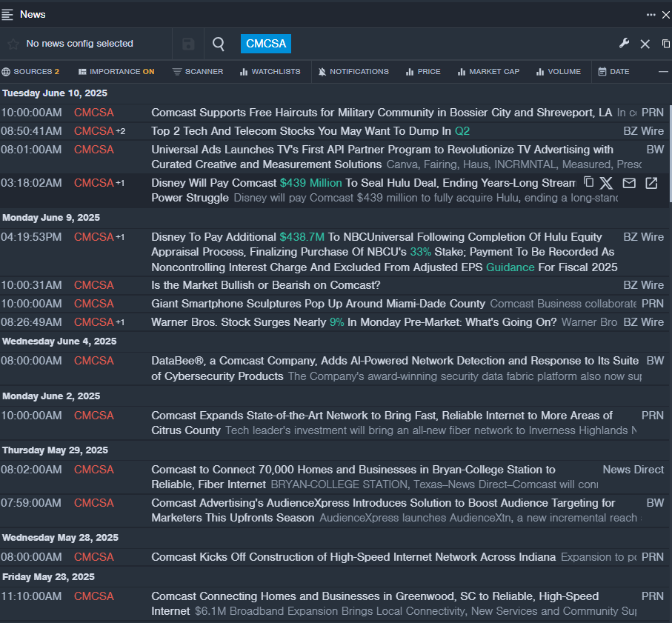Open the Sources 2 filter
The image size is (672, 623).
click(30, 72)
